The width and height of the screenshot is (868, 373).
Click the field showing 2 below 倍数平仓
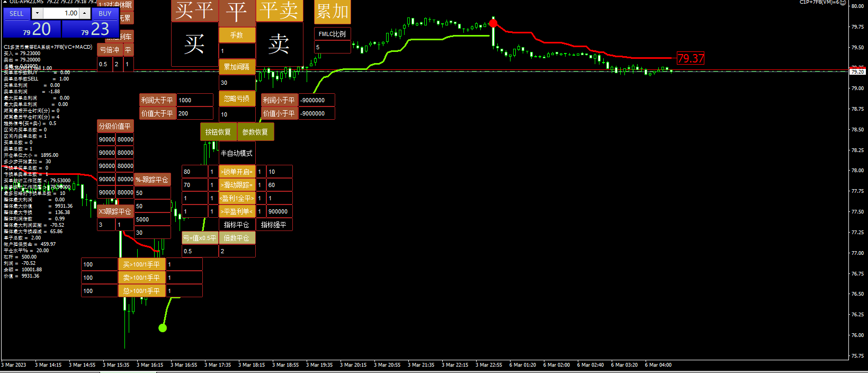237,251
